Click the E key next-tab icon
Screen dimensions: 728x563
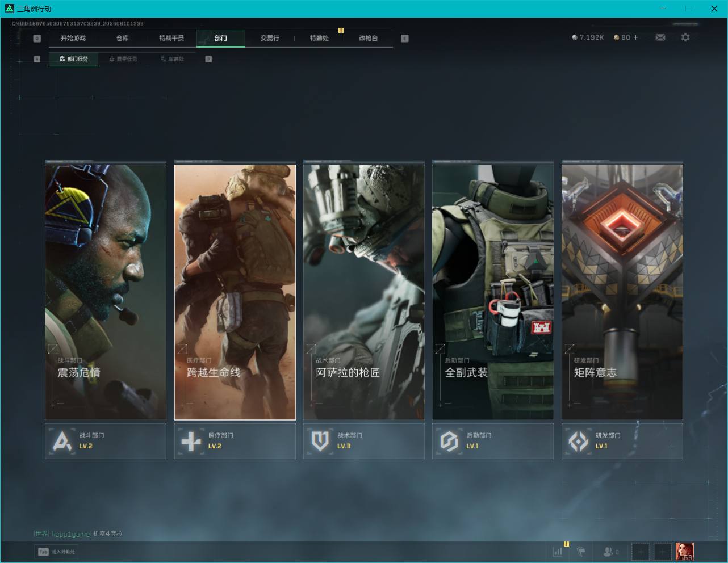[404, 38]
